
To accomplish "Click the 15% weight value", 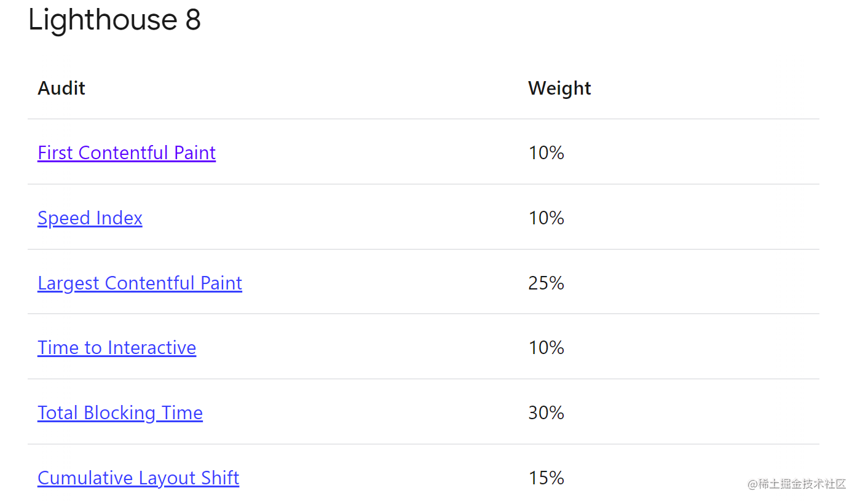I will click(546, 478).
